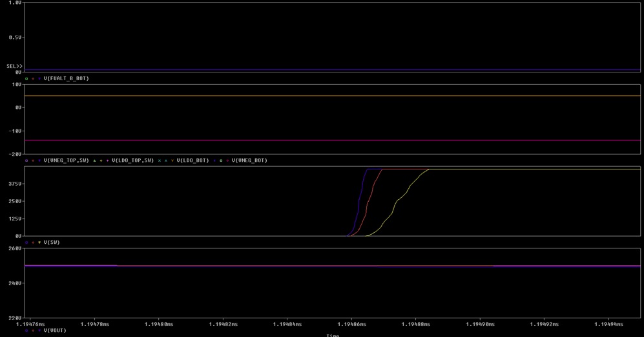Click the -10V Y-axis label
The width and height of the screenshot is (644, 337).
pos(15,131)
